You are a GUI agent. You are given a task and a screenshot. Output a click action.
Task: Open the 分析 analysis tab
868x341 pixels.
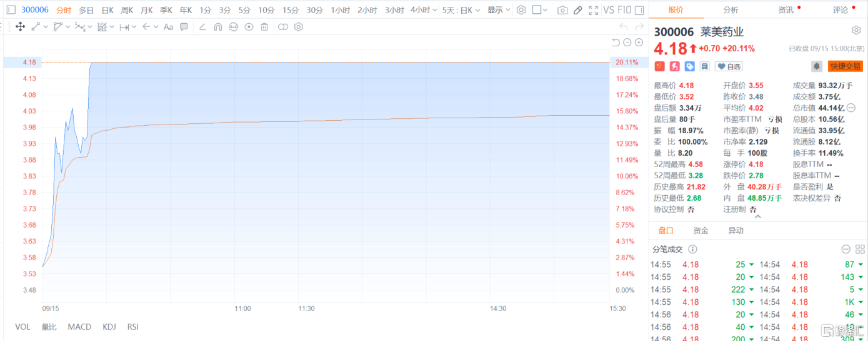pos(731,9)
